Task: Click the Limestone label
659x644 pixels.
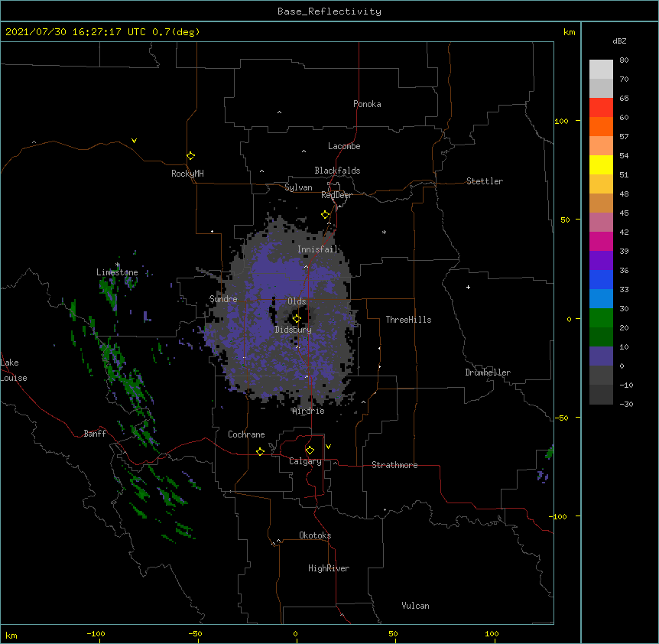Action: (117, 272)
